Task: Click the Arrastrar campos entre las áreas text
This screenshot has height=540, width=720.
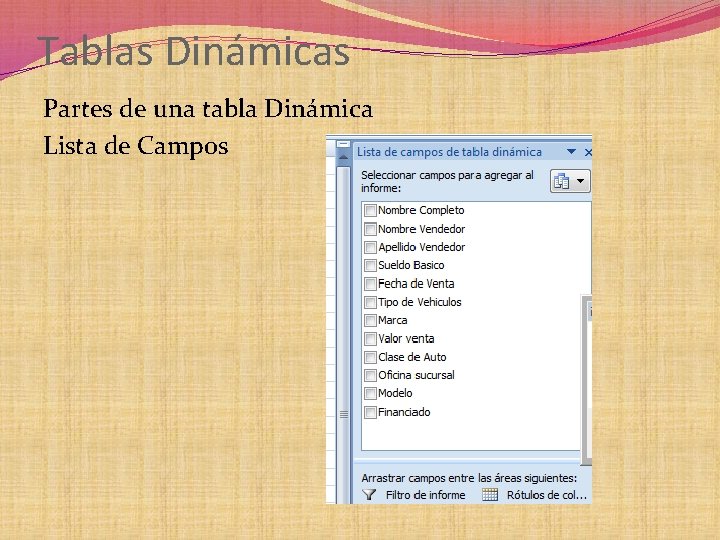Action: point(469,478)
